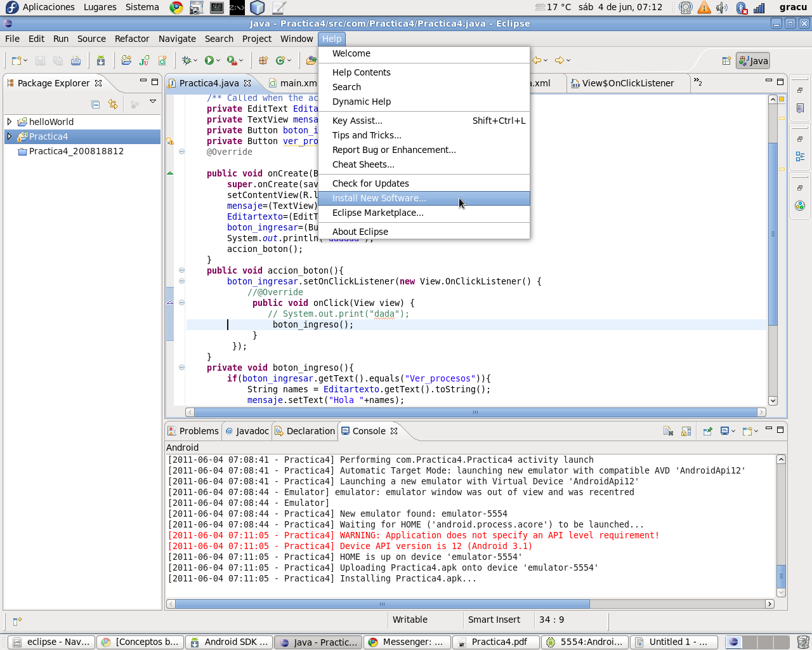812x650 pixels.
Task: Toggle Scroll Lock in Console
Action: click(x=686, y=431)
